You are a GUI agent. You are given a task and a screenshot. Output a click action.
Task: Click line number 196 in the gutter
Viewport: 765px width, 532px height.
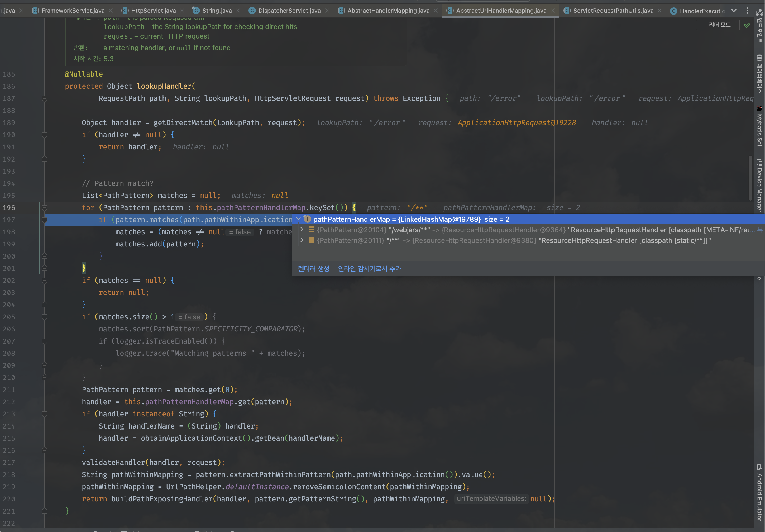tap(9, 207)
